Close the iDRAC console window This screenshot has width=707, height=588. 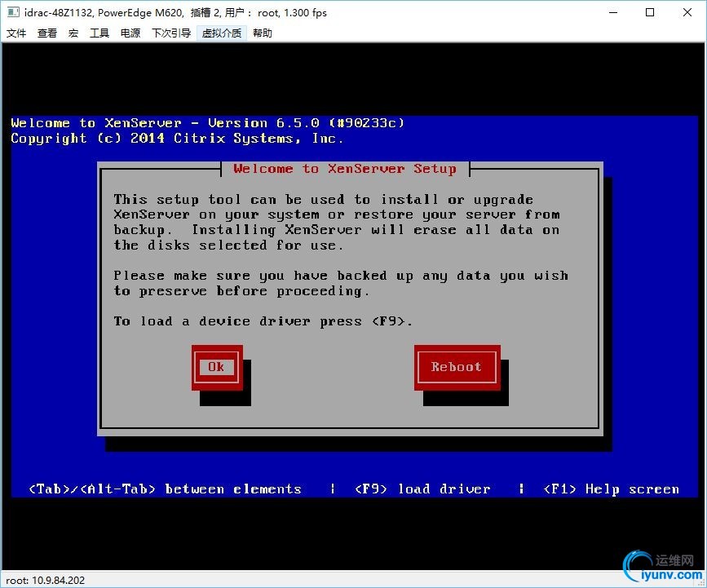[x=687, y=12]
